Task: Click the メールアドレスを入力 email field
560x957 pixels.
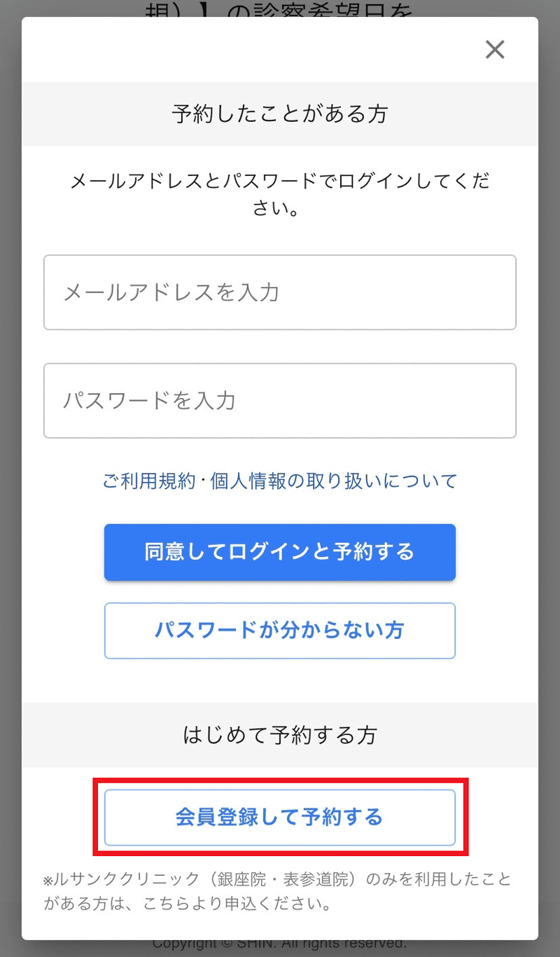Action: tap(280, 292)
